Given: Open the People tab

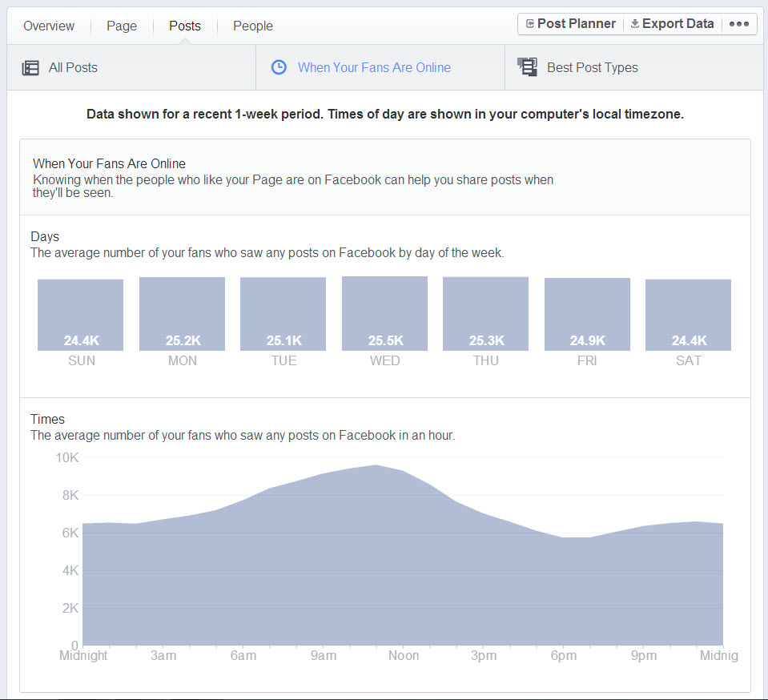Looking at the screenshot, I should pos(252,26).
